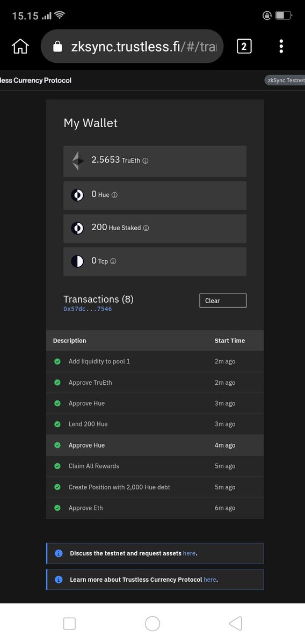The width and height of the screenshot is (305, 644).
Task: Show info for TruEth balance
Action: 146,160
